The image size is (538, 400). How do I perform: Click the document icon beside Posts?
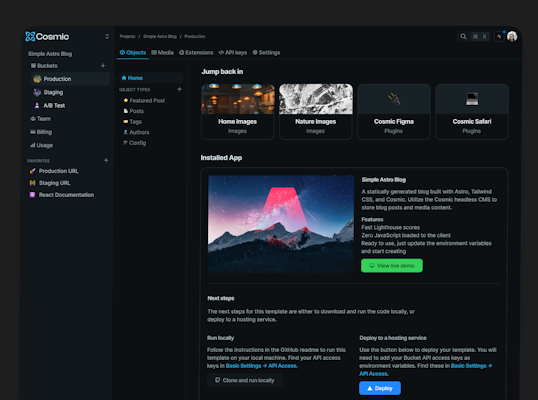tap(126, 111)
